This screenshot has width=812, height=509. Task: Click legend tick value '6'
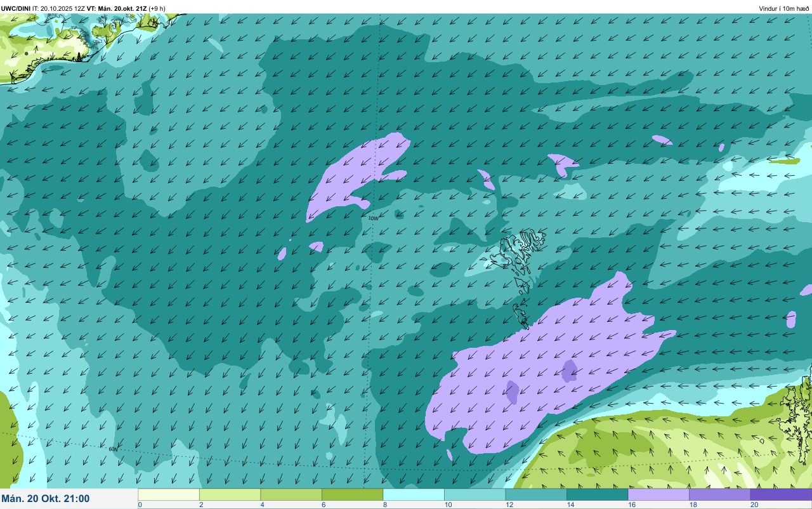pos(323,505)
